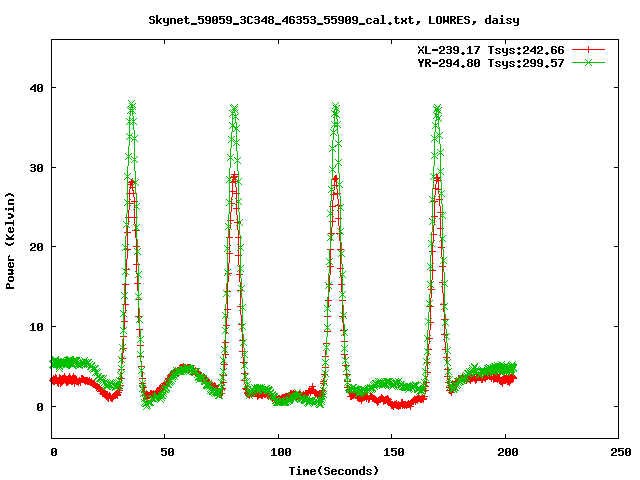Select legend entry XL-239.17 Tsys:242.66
This screenshot has width=640, height=480.
[491, 50]
